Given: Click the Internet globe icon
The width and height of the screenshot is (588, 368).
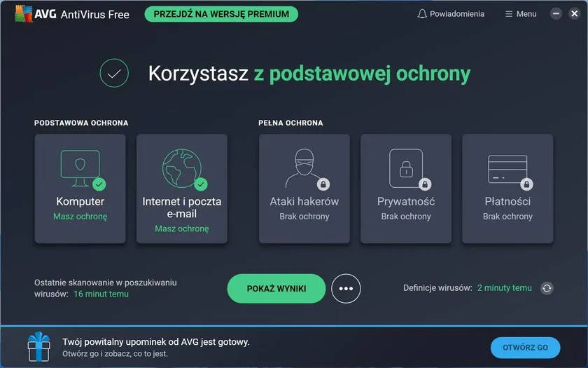Looking at the screenshot, I should coord(182,168).
